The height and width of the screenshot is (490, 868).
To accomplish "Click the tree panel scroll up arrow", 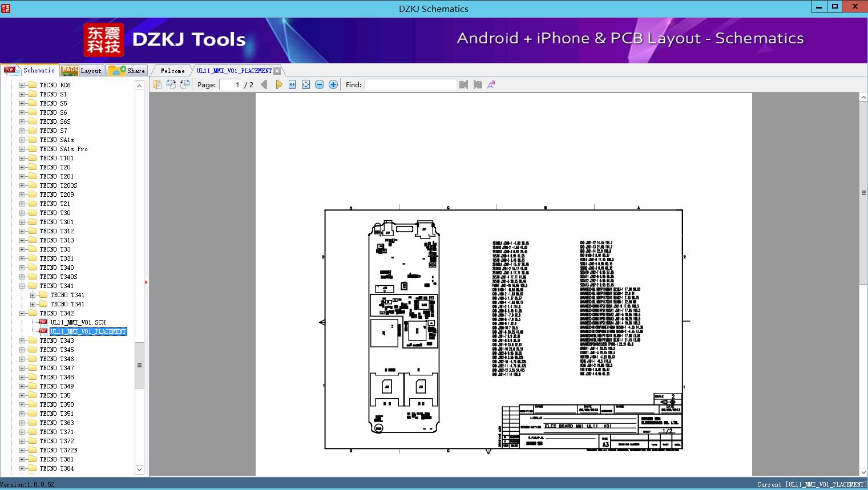I will pyautogui.click(x=139, y=86).
